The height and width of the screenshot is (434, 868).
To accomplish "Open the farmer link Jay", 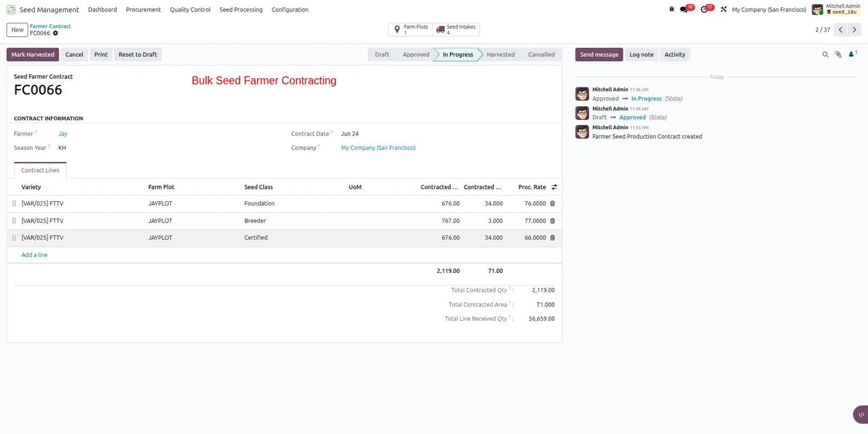I will 63,134.
